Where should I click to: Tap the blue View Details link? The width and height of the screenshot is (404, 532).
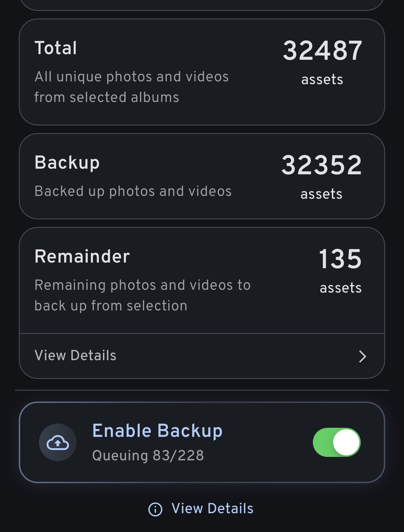point(212,509)
